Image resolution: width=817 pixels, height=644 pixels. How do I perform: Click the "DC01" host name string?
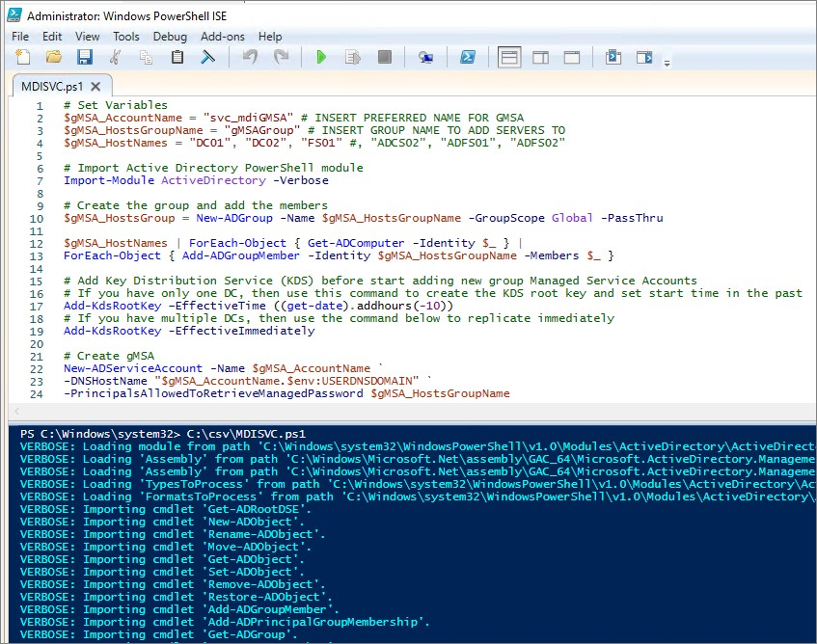click(x=209, y=143)
